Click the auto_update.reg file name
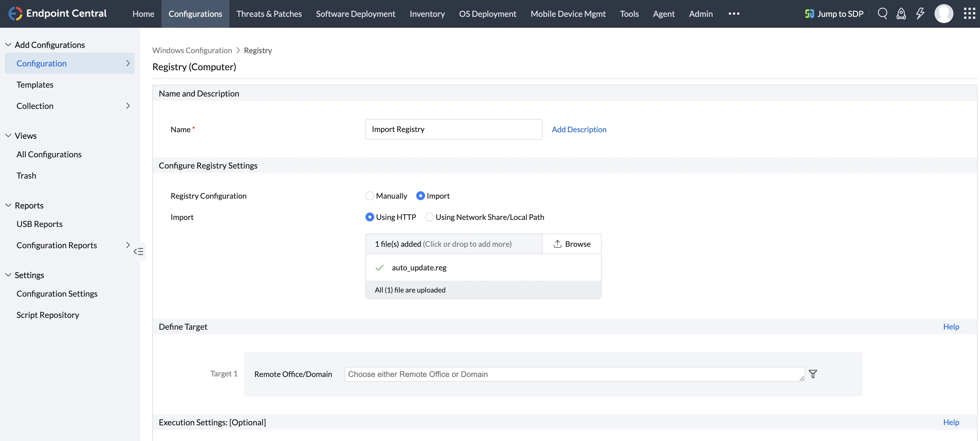980x441 pixels. pos(419,267)
